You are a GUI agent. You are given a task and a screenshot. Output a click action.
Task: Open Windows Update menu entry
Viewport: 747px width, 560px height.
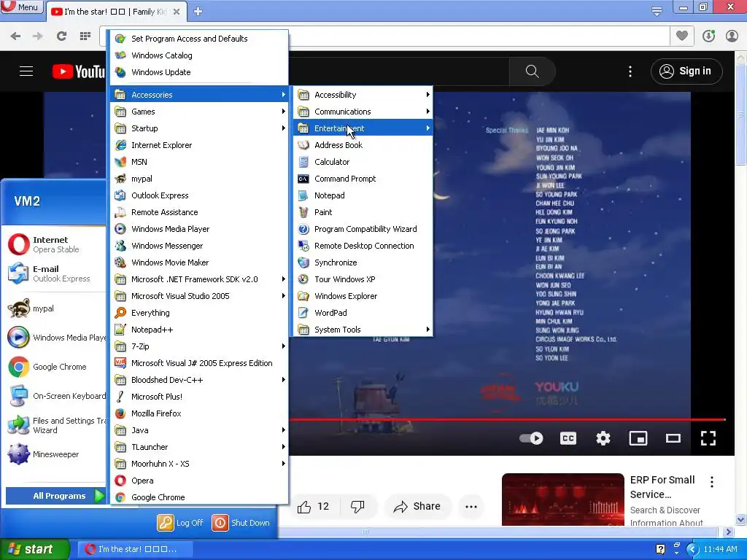[x=199, y=72]
